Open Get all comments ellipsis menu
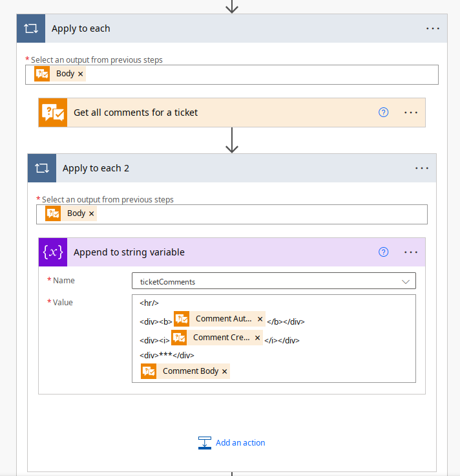 (411, 113)
